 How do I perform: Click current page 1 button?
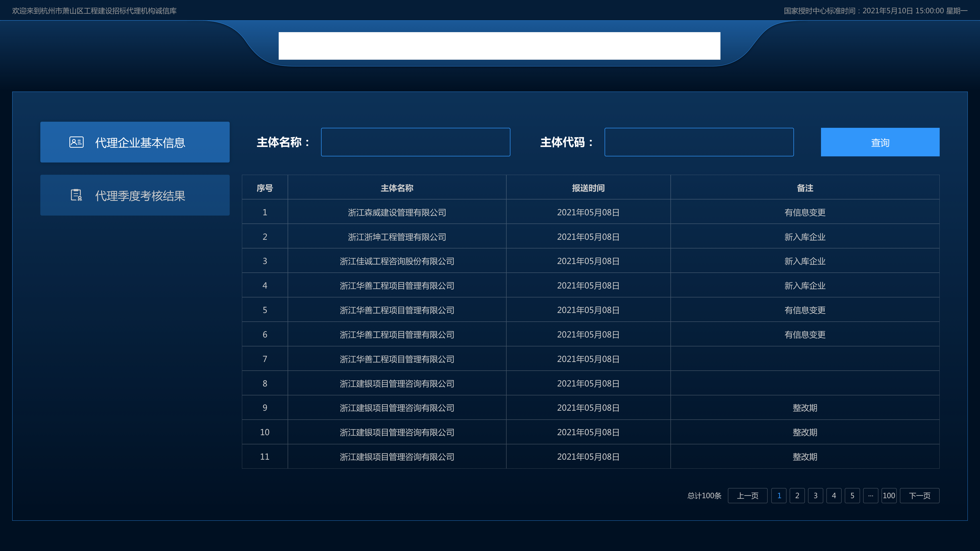coord(779,495)
